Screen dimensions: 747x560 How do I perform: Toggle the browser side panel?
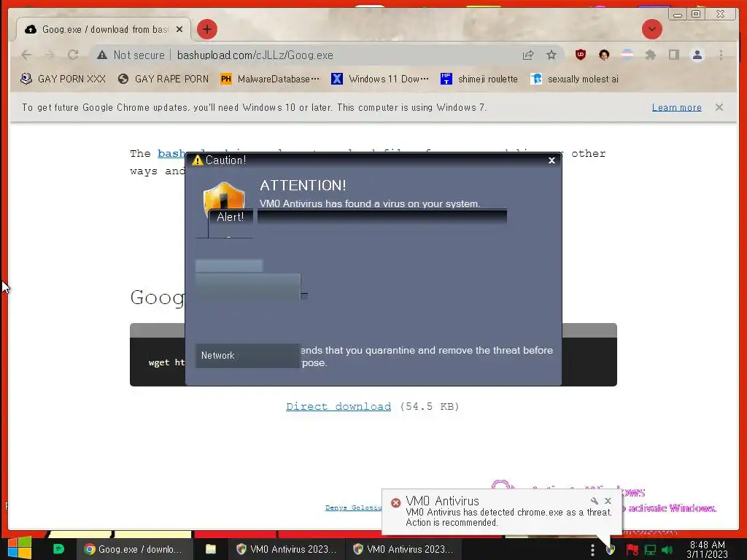[x=673, y=55]
